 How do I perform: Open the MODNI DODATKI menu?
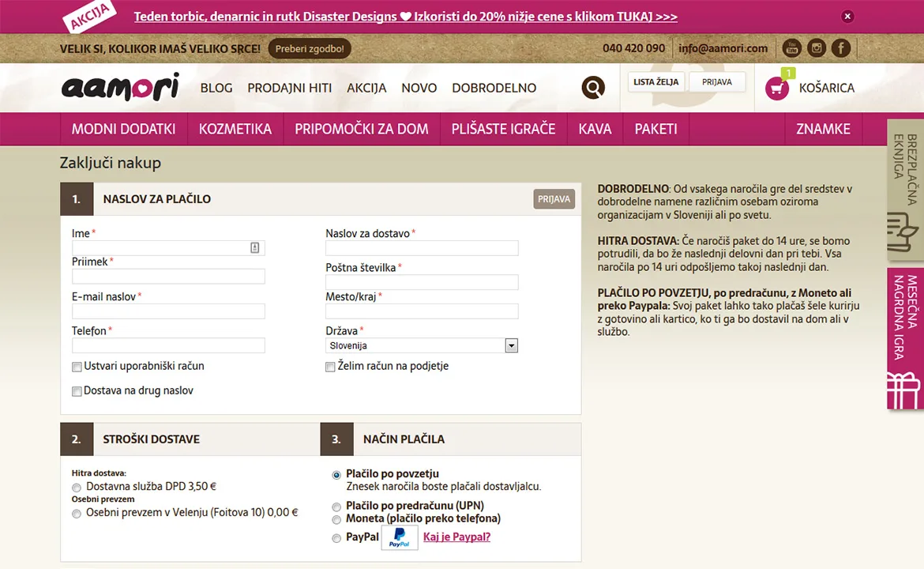pyautogui.click(x=124, y=129)
